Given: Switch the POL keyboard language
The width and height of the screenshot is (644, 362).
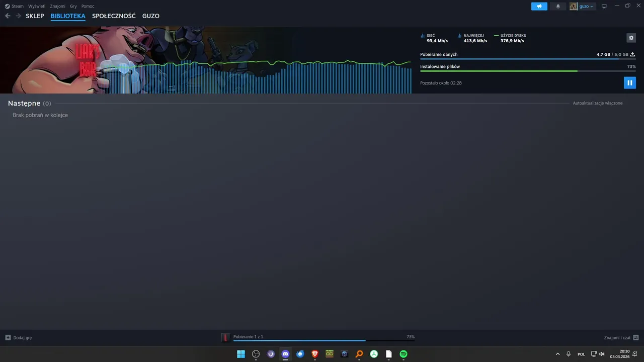Looking at the screenshot, I should tap(581, 354).
